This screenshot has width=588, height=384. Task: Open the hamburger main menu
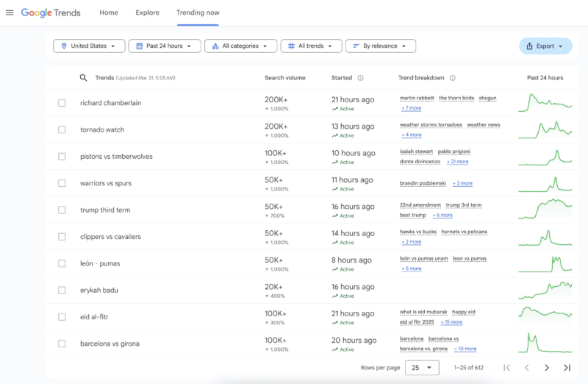tap(10, 13)
